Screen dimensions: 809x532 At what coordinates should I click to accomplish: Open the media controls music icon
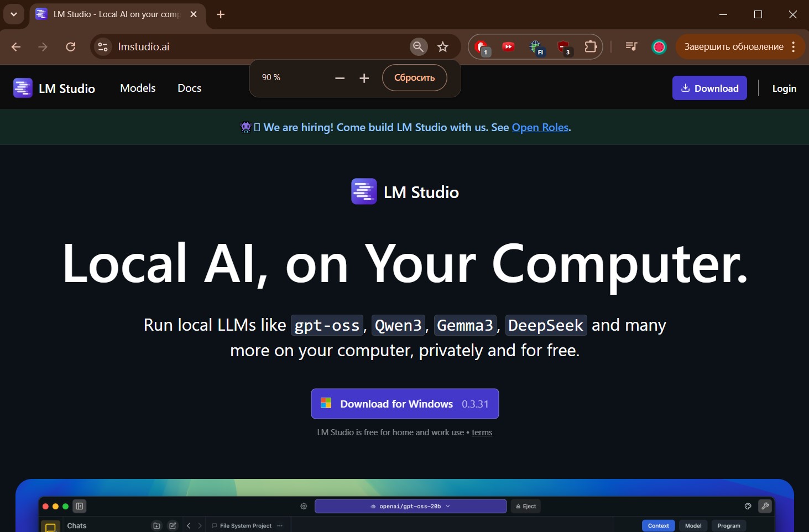click(631, 47)
